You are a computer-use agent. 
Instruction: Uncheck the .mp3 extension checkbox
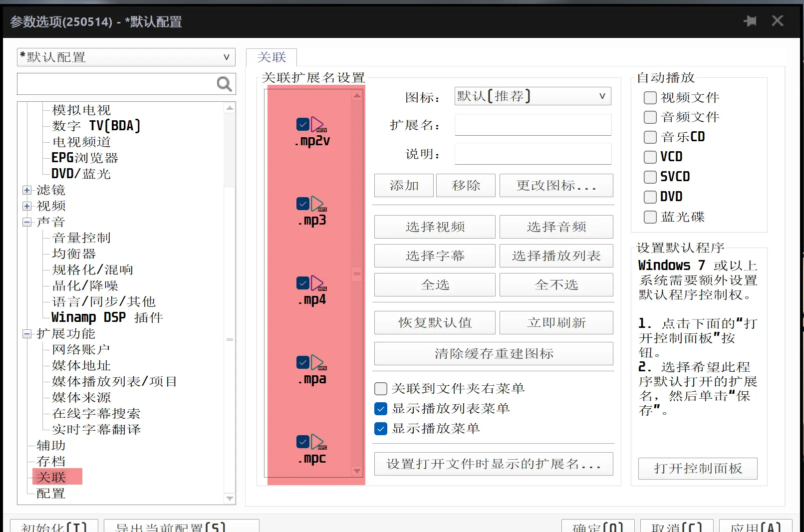click(x=303, y=203)
